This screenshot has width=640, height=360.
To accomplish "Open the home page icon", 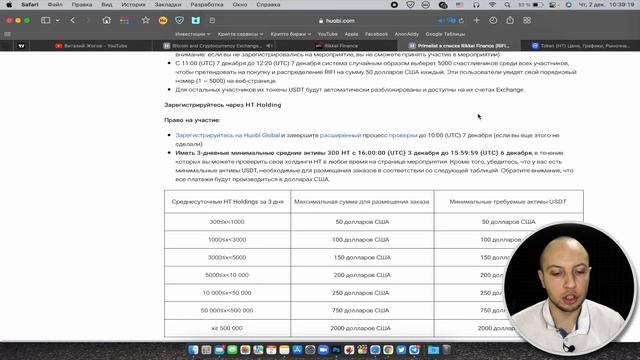I will 107,20.
